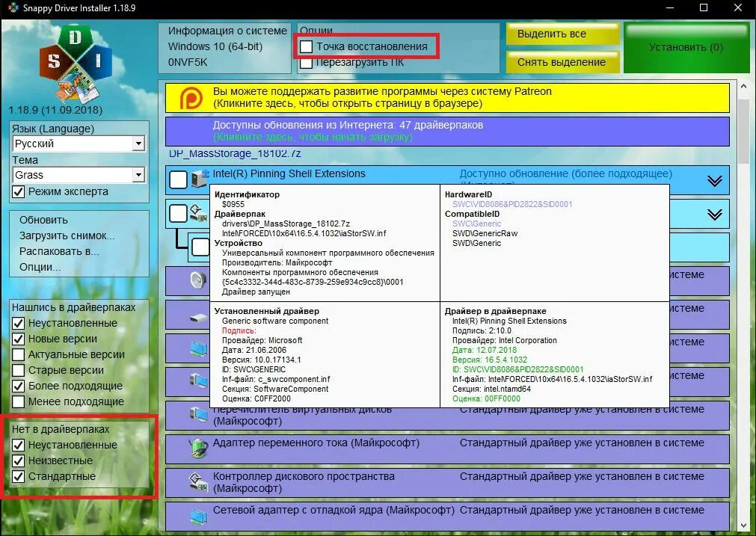
Task: Choose Обновить in the side menu
Action: [43, 220]
